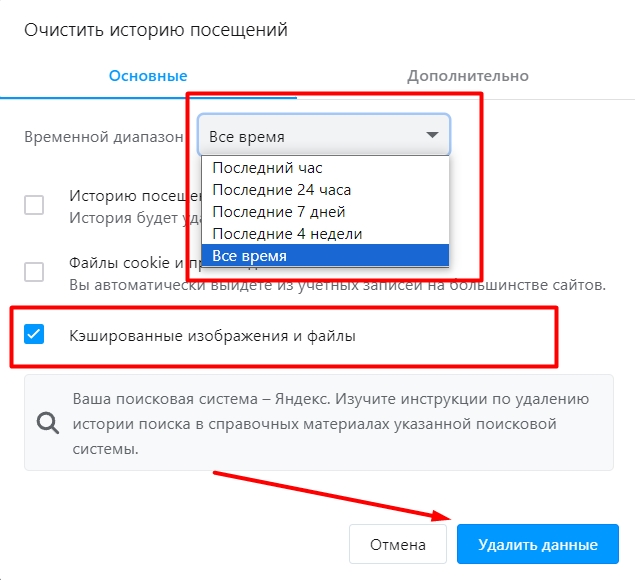Tick the Файлы cookie checkbox

34,271
